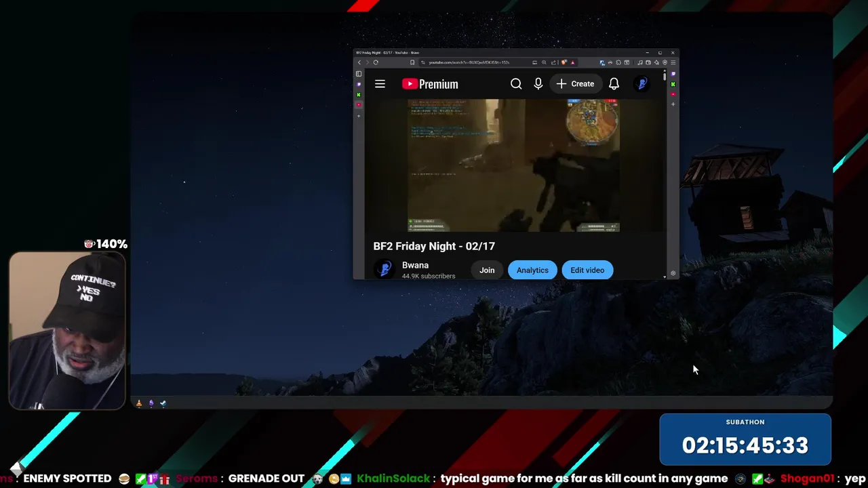868x488 pixels.
Task: Start voice search with the microphone icon
Action: 538,84
